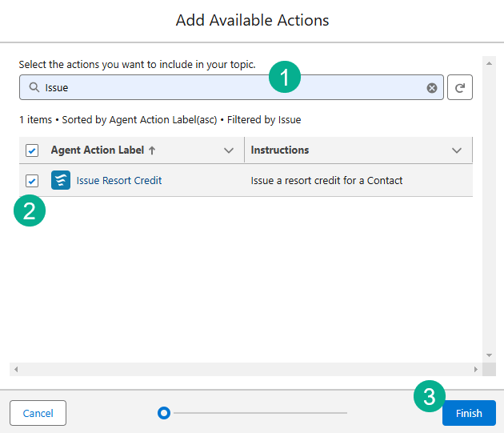Refresh the actions list

point(460,88)
